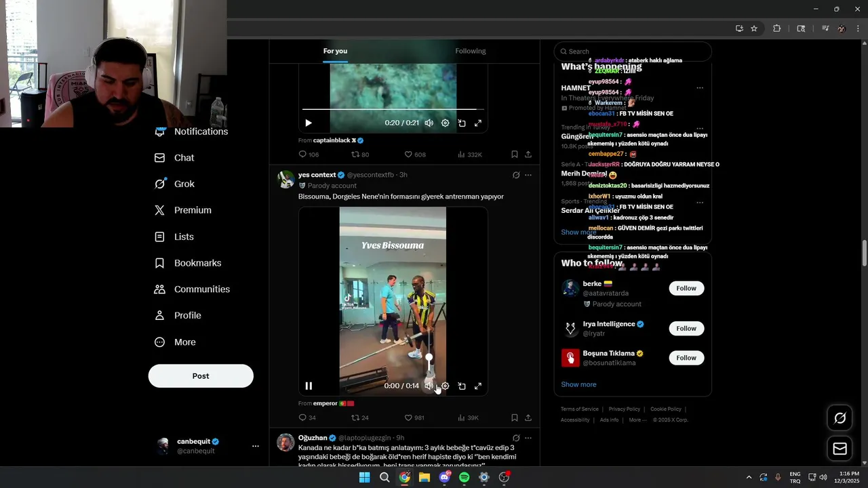The width and height of the screenshot is (868, 488).
Task: Open yes context profile avatar
Action: pyautogui.click(x=286, y=180)
